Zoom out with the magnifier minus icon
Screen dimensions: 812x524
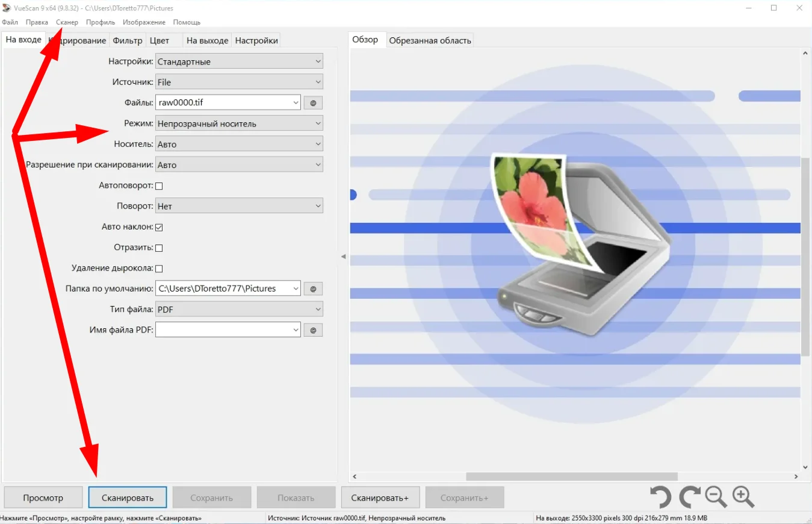pyautogui.click(x=716, y=497)
